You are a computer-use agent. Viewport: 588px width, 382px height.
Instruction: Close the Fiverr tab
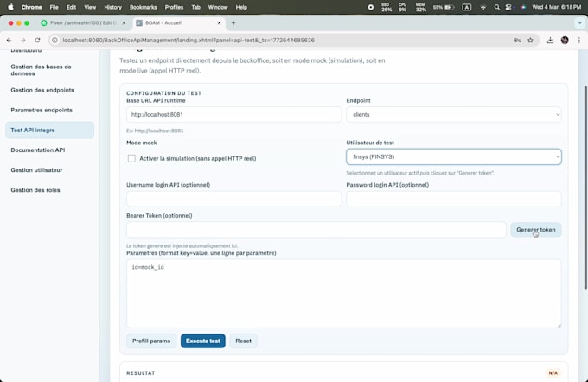(x=125, y=22)
